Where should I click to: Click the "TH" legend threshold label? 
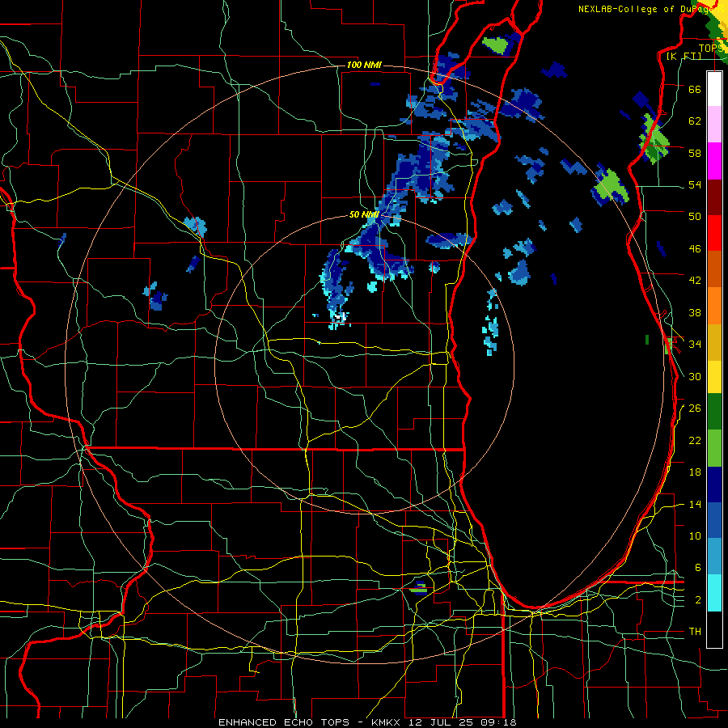click(x=695, y=632)
